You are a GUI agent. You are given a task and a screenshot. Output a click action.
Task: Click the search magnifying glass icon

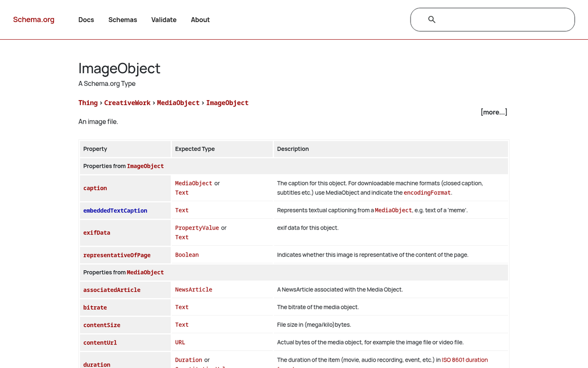tap(432, 19)
